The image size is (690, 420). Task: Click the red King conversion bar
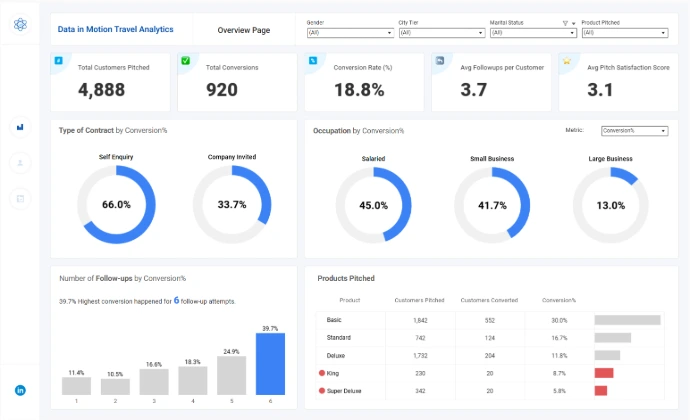603,372
